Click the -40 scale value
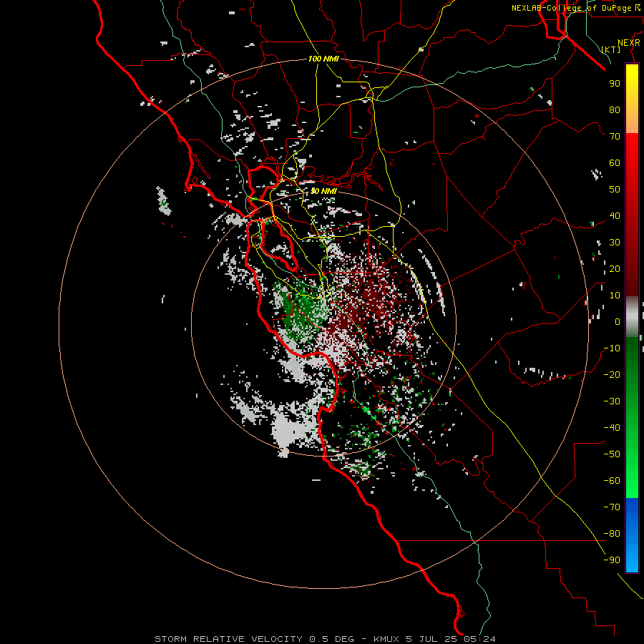This screenshot has width=644, height=644. pos(612,428)
